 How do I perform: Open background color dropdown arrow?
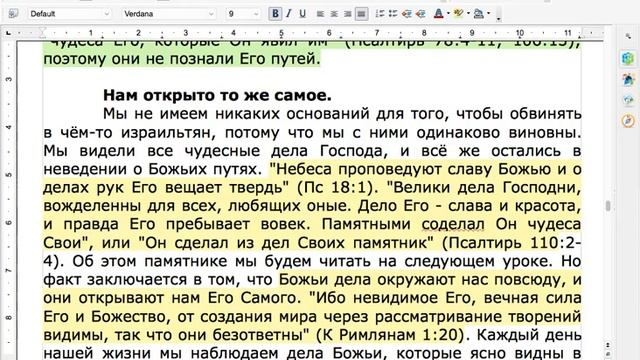pos(489,13)
